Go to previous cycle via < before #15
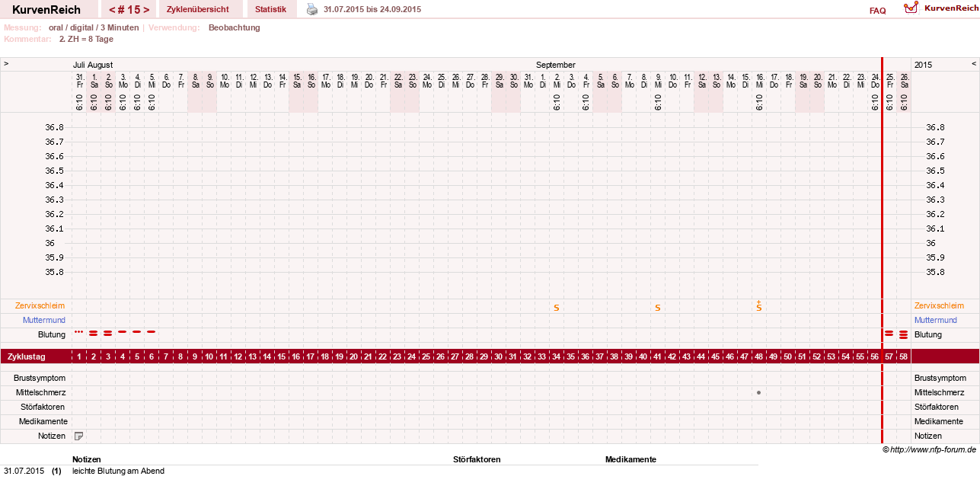 [x=113, y=10]
